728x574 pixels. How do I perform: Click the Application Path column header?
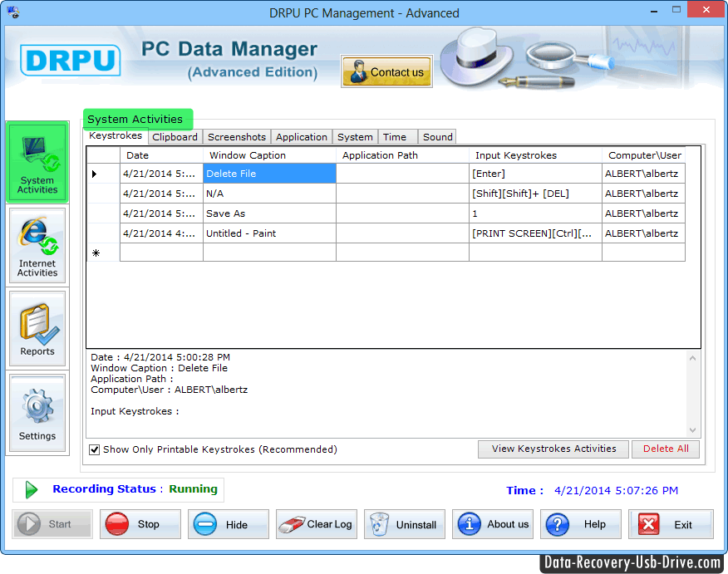[x=402, y=155]
